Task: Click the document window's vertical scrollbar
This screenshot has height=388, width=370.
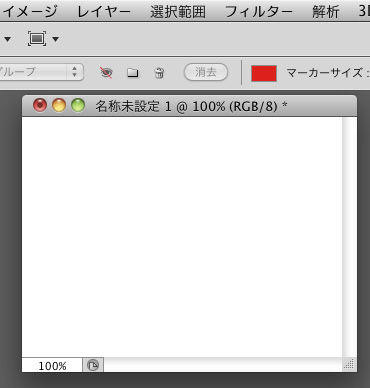Action: (x=349, y=237)
